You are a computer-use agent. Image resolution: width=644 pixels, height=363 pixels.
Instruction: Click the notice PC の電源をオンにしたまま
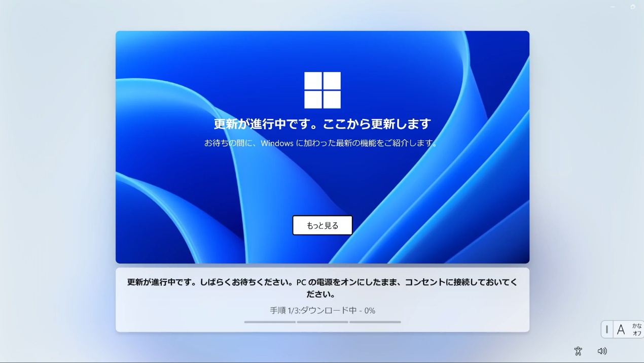348,282
